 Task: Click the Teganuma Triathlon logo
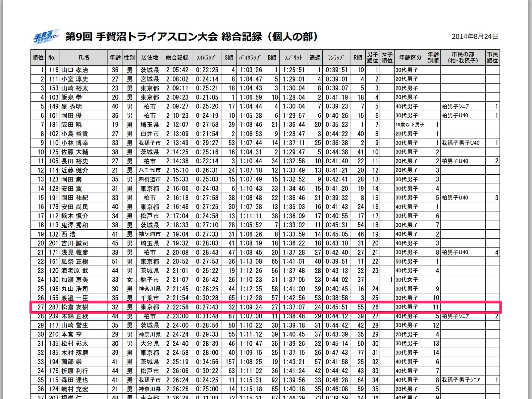tap(46, 37)
